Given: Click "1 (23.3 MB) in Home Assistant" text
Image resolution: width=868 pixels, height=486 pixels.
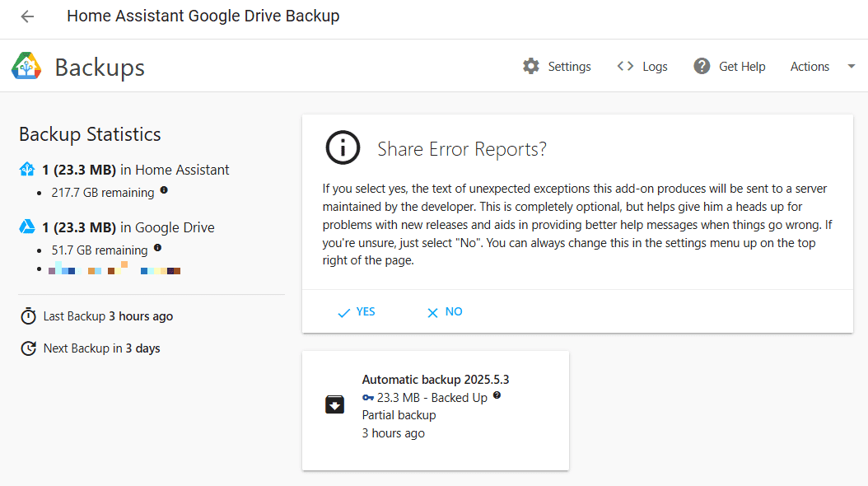Looking at the screenshot, I should pyautogui.click(x=136, y=170).
